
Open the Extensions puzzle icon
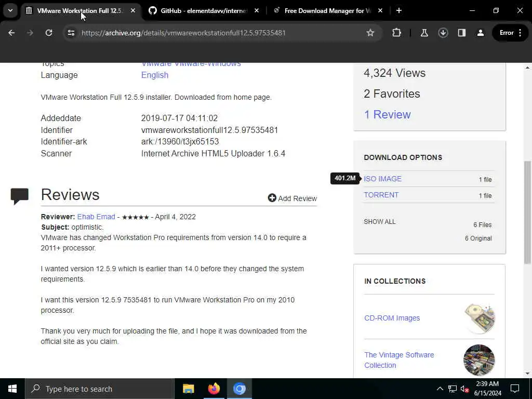coord(396,33)
